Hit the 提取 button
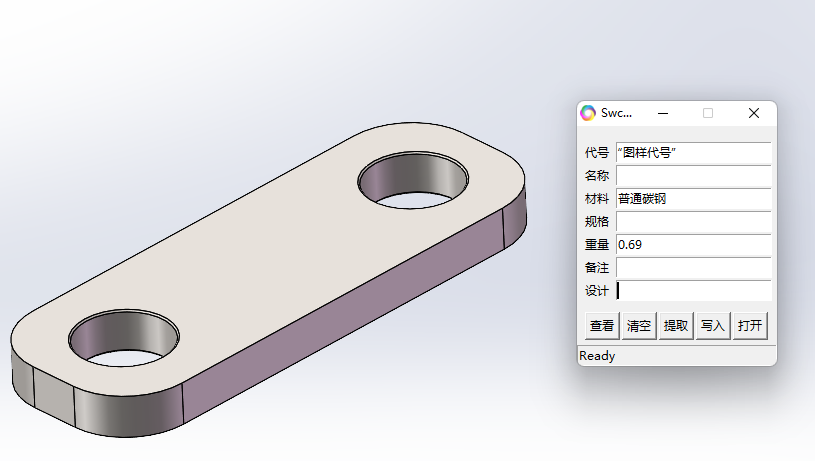 point(676,326)
